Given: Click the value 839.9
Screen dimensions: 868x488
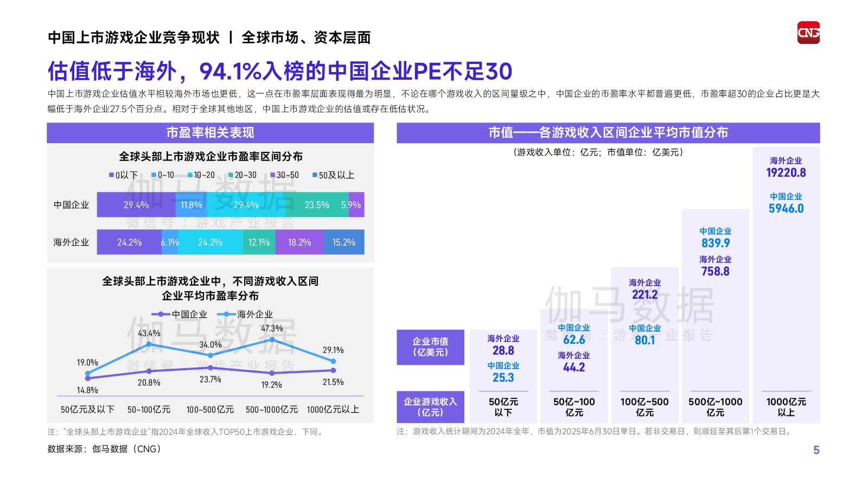Looking at the screenshot, I should (716, 243).
